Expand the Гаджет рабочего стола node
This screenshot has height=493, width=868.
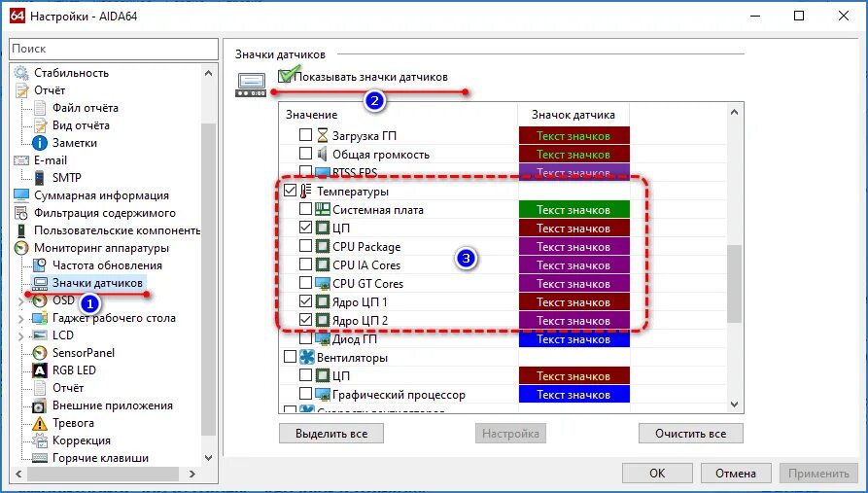tap(21, 319)
